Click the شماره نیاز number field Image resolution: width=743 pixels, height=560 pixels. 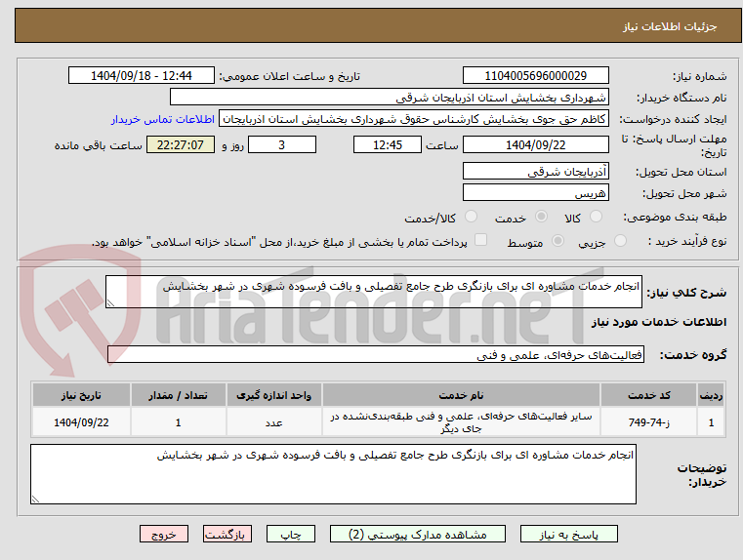pos(535,76)
